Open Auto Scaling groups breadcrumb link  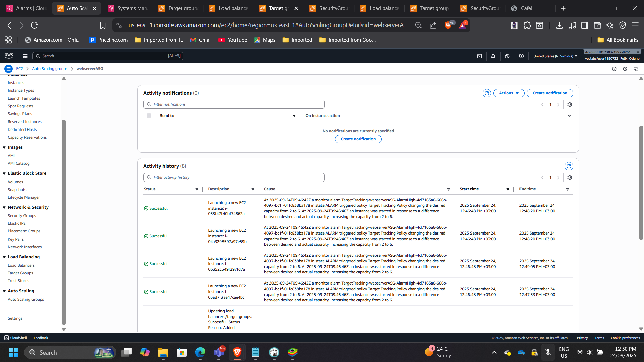(50, 69)
